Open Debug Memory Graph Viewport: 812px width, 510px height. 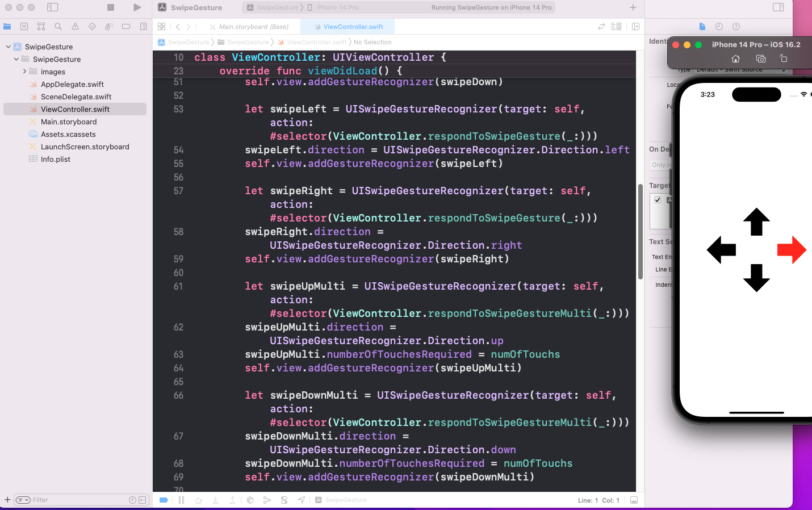click(267, 500)
